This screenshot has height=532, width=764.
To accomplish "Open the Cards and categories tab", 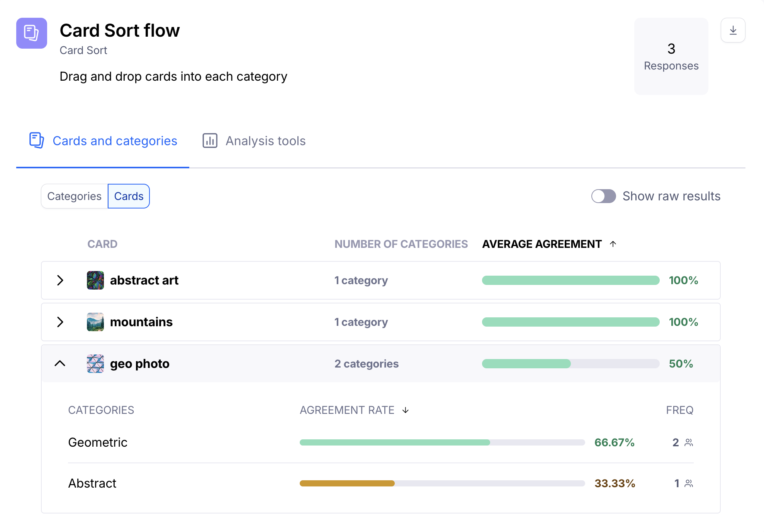I will pyautogui.click(x=115, y=141).
